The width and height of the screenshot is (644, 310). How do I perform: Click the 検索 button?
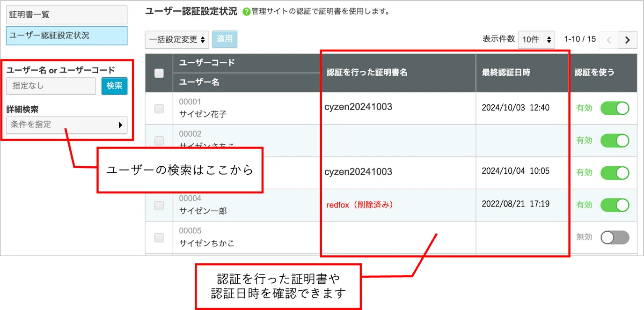pyautogui.click(x=115, y=86)
